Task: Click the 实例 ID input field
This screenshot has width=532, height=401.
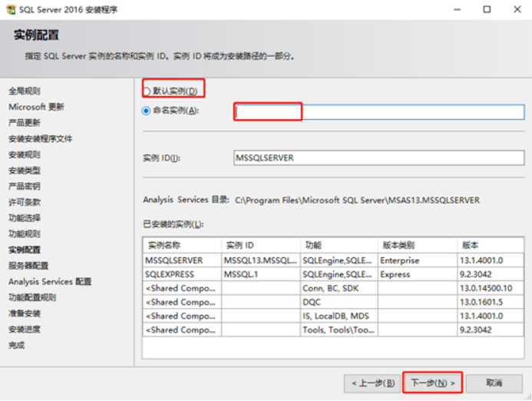Action: click(x=379, y=158)
